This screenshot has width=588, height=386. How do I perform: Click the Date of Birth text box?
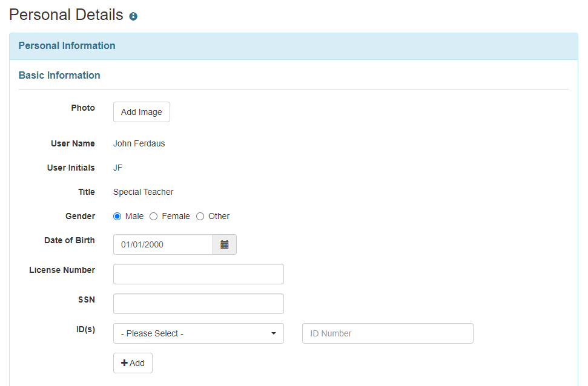pyautogui.click(x=163, y=244)
